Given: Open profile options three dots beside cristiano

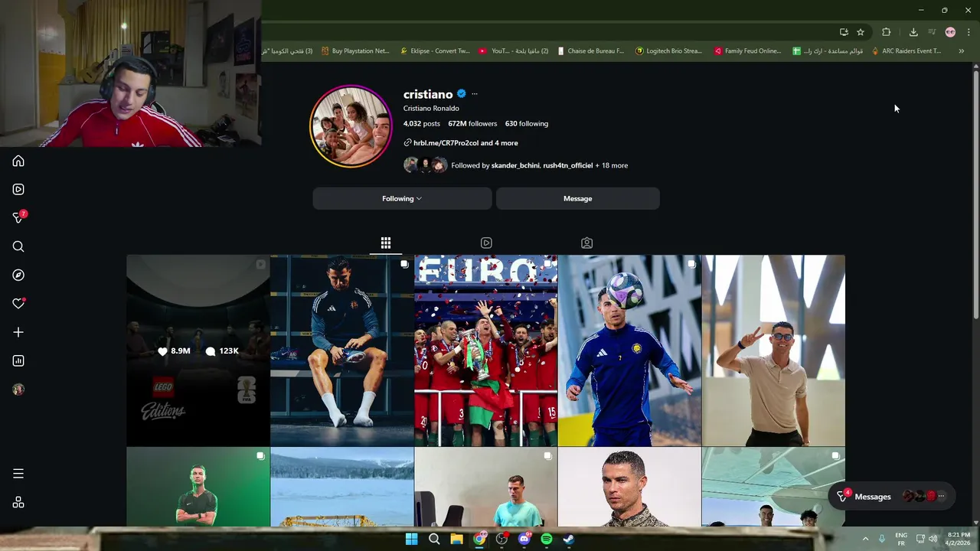Looking at the screenshot, I should point(475,94).
